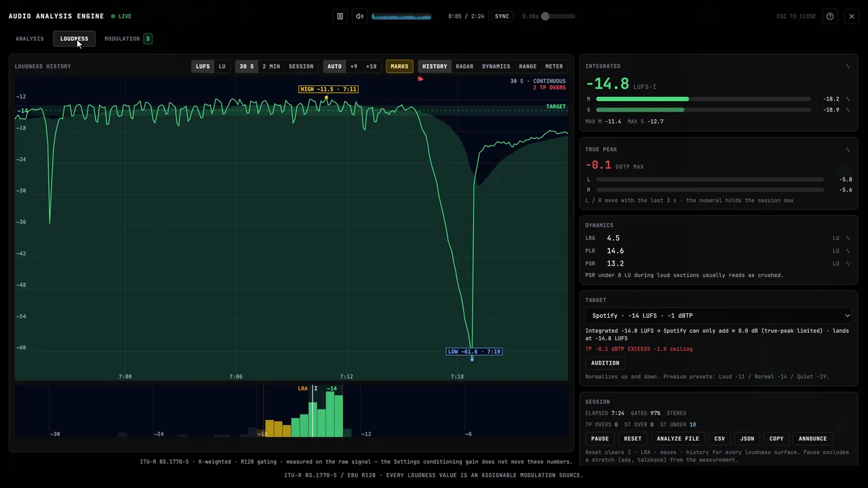Open the Loudness tab
Image resolution: width=868 pixels, height=488 pixels.
[x=74, y=39]
